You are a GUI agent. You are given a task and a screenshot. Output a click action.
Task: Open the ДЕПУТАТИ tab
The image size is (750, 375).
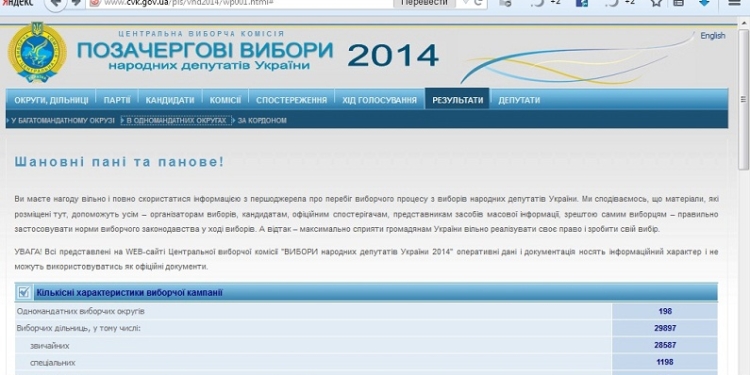pyautogui.click(x=519, y=100)
